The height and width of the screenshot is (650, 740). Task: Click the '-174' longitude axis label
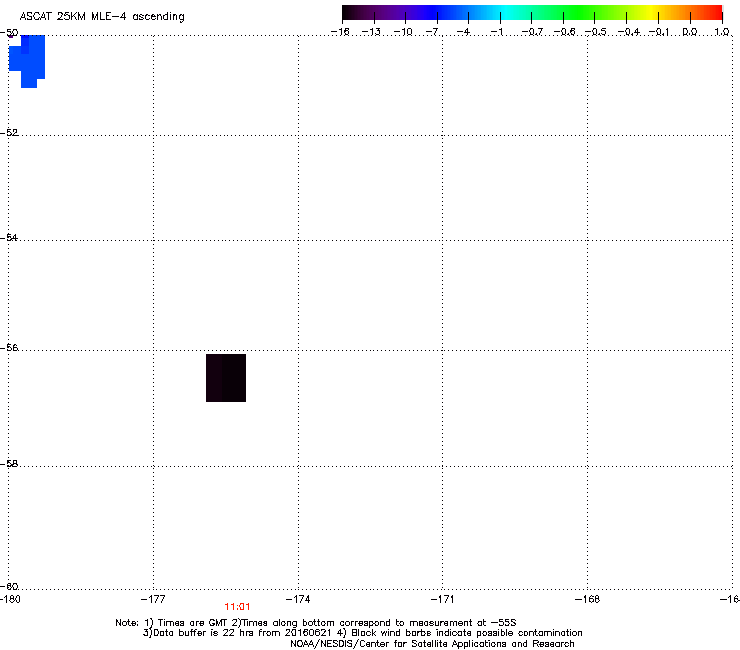pyautogui.click(x=298, y=599)
